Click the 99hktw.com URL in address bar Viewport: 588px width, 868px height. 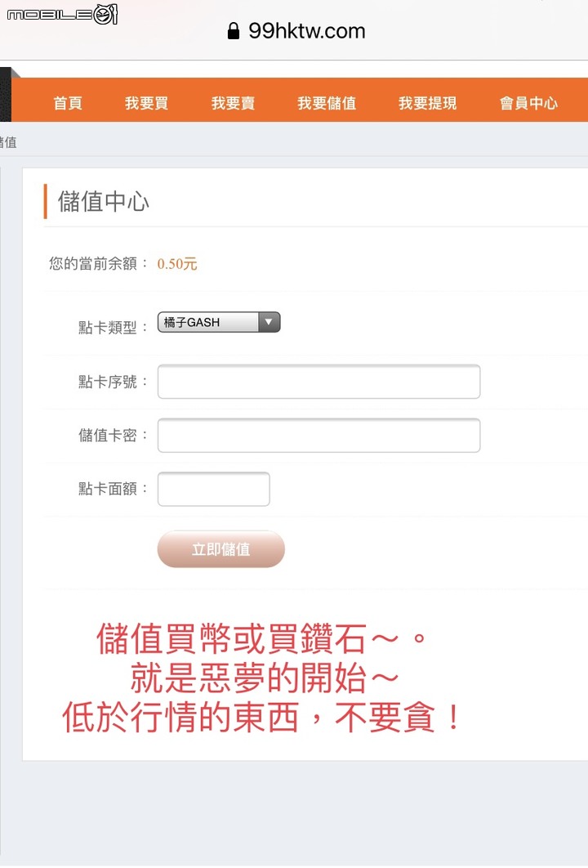(307, 31)
